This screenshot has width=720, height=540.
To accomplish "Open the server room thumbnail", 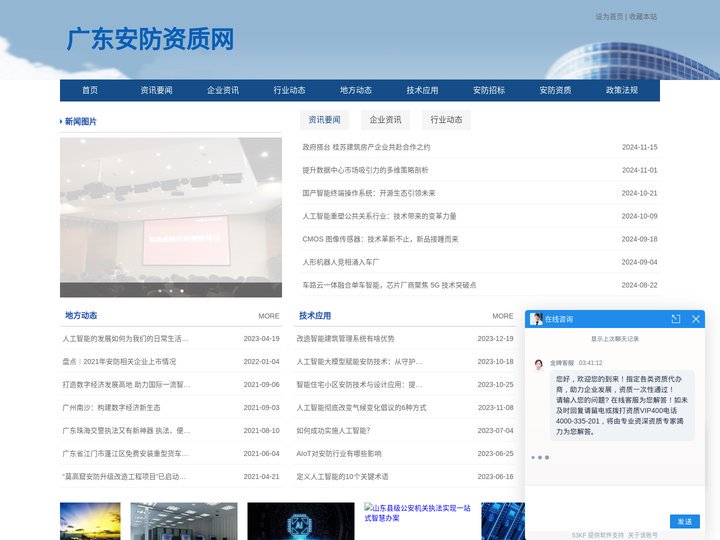I will click(184, 521).
